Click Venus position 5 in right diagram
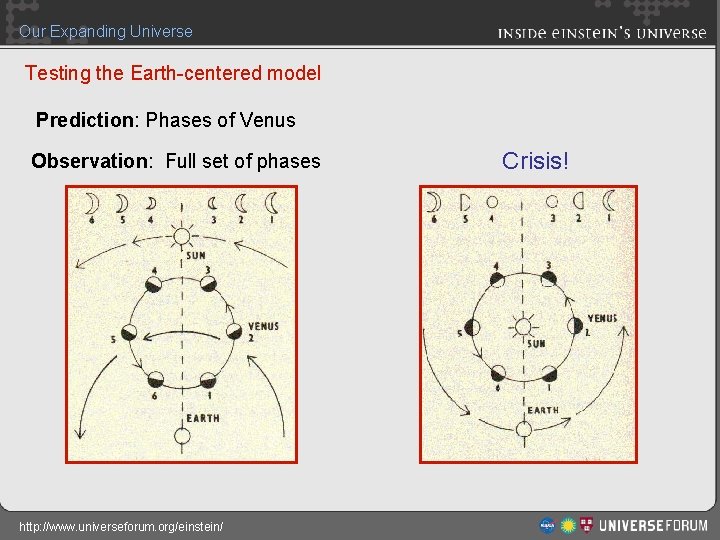 [x=472, y=327]
